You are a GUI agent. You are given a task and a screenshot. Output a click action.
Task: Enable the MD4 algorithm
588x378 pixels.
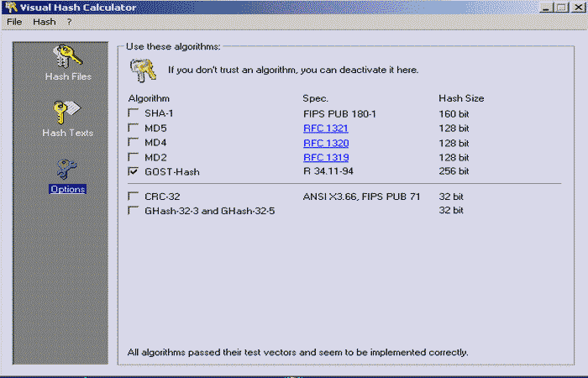pos(133,143)
